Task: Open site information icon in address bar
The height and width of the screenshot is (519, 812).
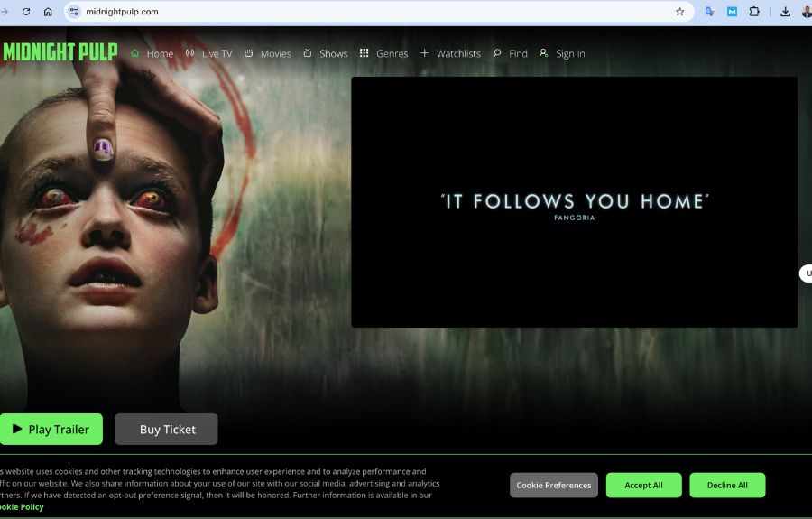Action: coord(74,12)
